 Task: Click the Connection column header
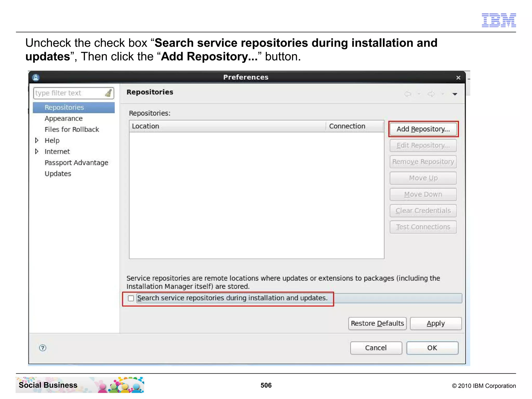[x=355, y=126]
